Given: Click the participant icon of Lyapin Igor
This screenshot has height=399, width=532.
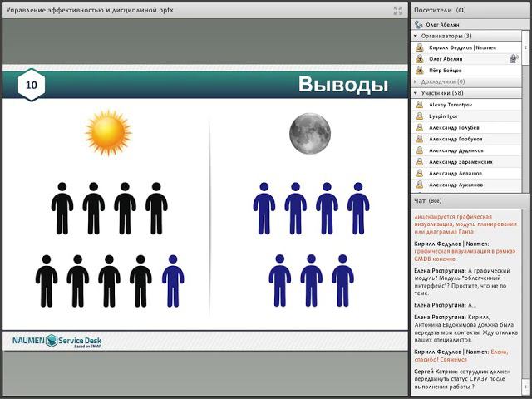Looking at the screenshot, I should click(x=420, y=116).
